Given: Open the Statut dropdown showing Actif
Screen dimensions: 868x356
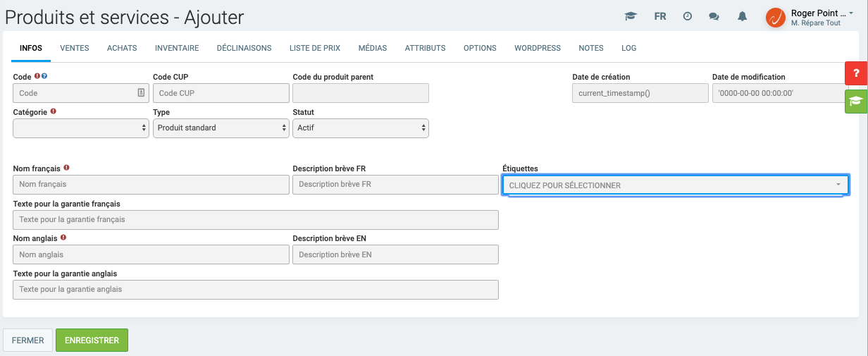Looking at the screenshot, I should pyautogui.click(x=360, y=128).
